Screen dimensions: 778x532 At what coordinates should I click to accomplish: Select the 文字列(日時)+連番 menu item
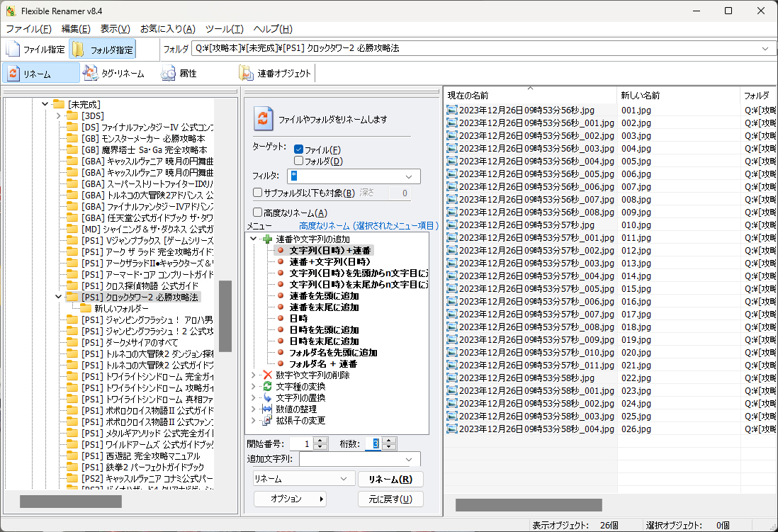pos(330,251)
